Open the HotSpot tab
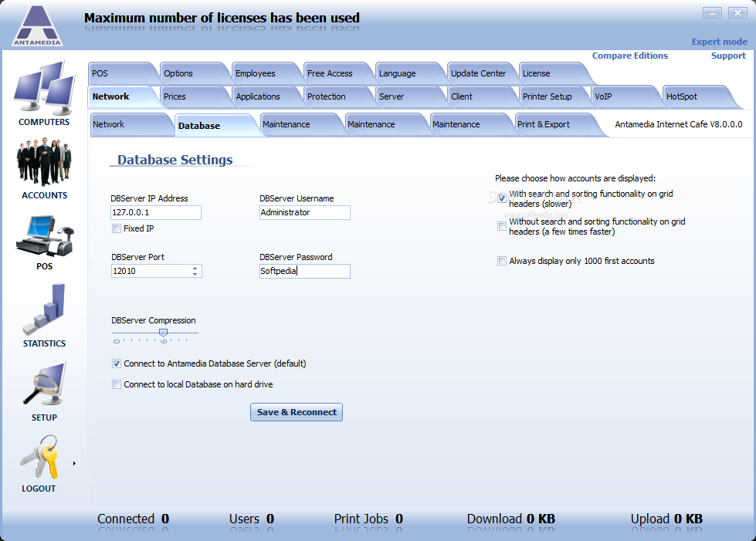Screen dimensions: 756x541 697,96
